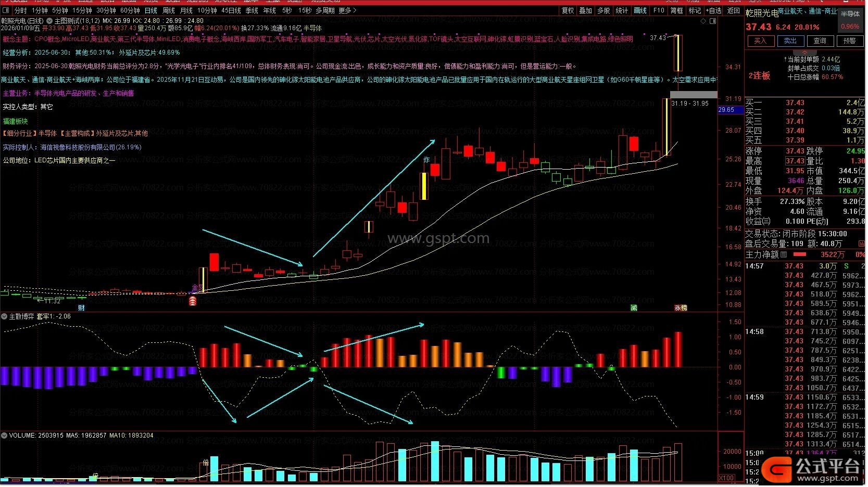Open the 主力净额 detail icon
This screenshot has width=868, height=487.
pos(784,255)
